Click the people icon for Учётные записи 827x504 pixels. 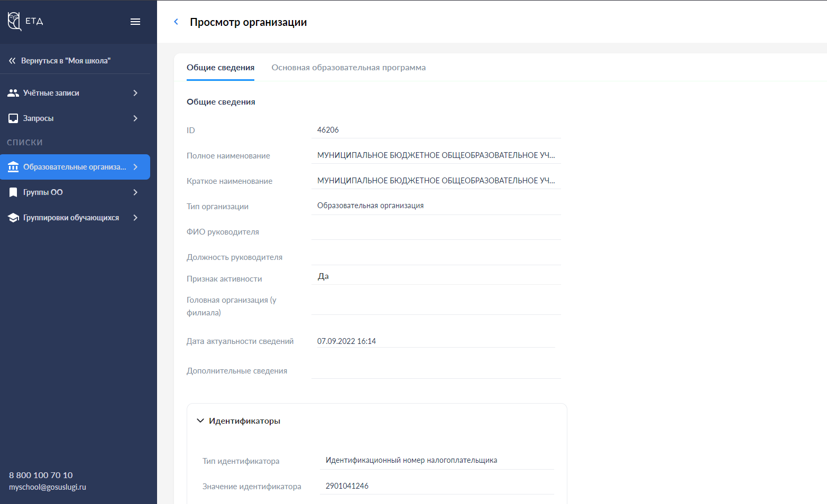click(13, 93)
